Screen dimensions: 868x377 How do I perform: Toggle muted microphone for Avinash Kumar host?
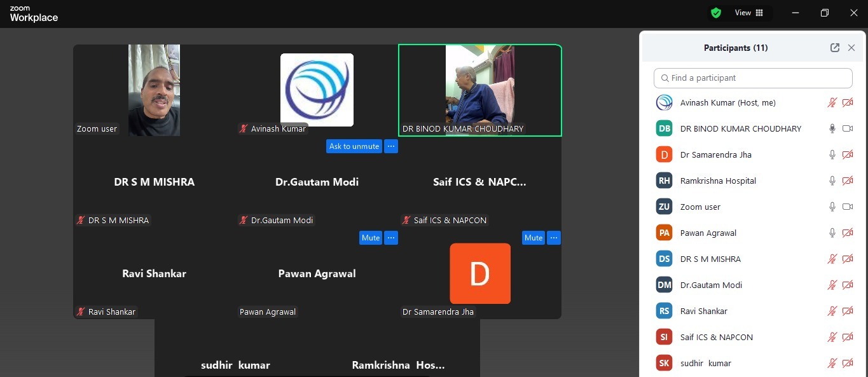(x=832, y=102)
